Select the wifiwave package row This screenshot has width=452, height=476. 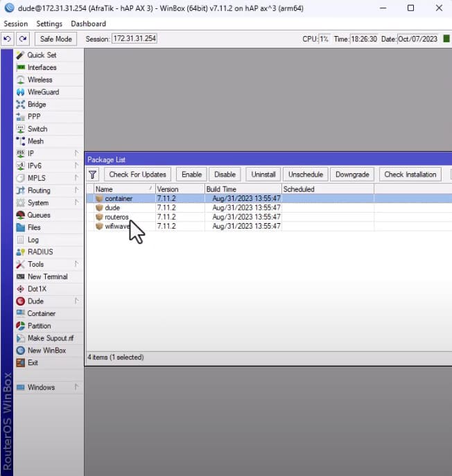pos(270,227)
